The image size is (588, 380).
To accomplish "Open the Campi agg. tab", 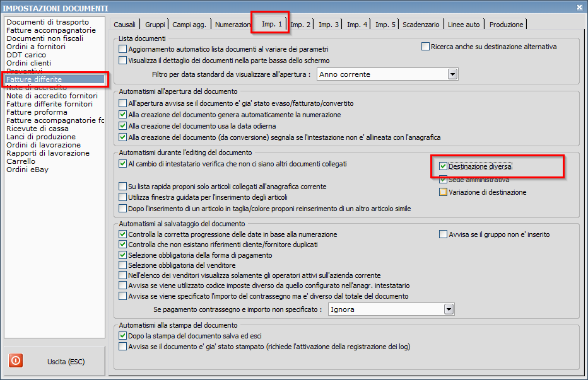I will point(189,25).
